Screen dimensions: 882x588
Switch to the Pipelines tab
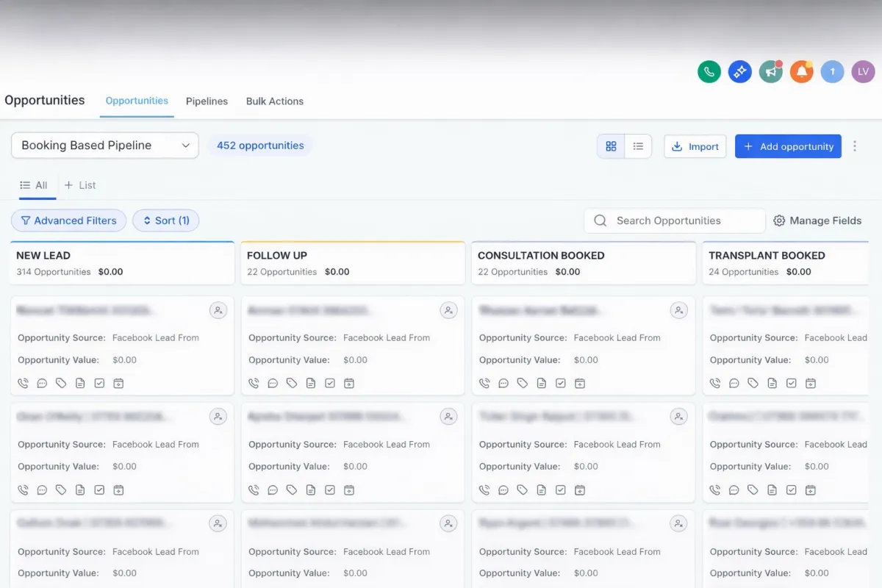tap(207, 101)
